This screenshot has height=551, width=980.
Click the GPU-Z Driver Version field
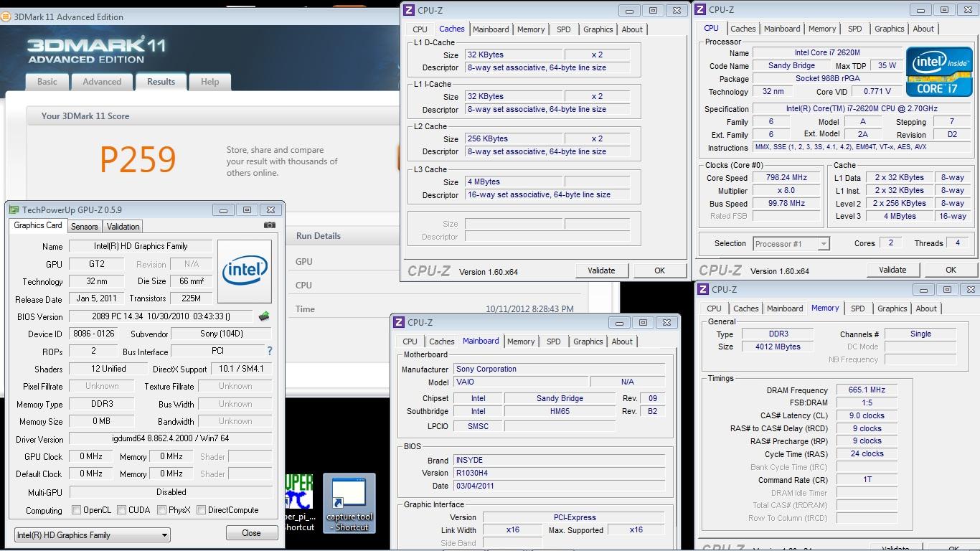pos(171,438)
